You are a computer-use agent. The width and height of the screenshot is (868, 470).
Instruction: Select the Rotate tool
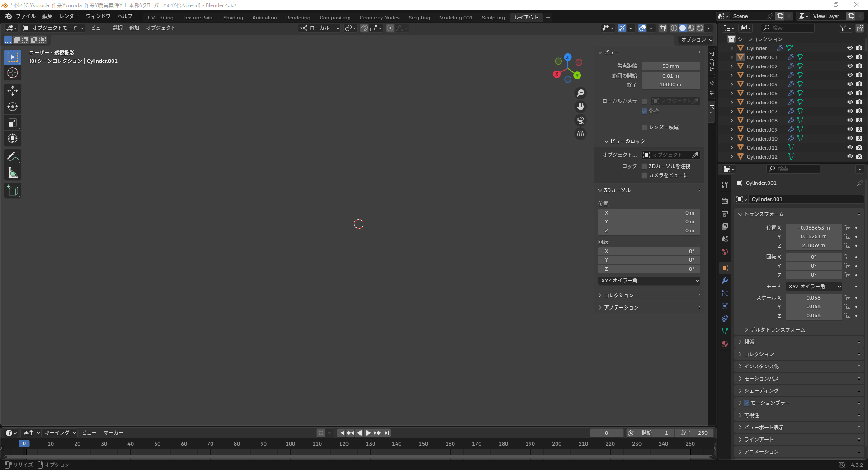tap(13, 107)
